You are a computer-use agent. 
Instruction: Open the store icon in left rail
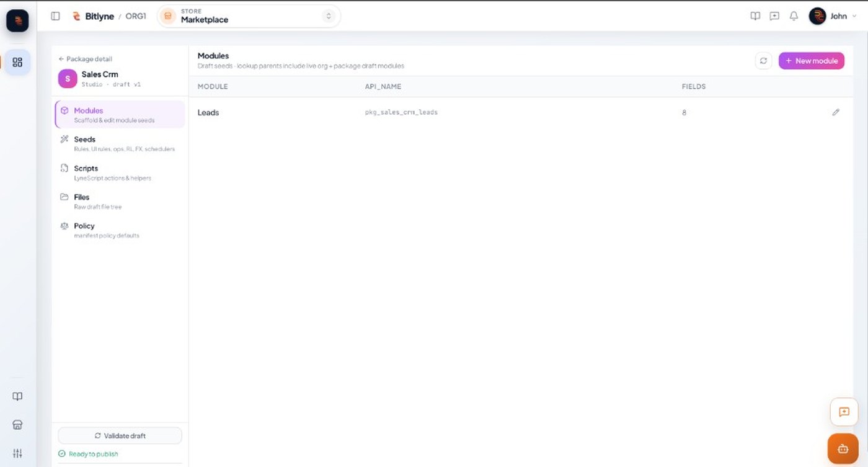coord(17,425)
